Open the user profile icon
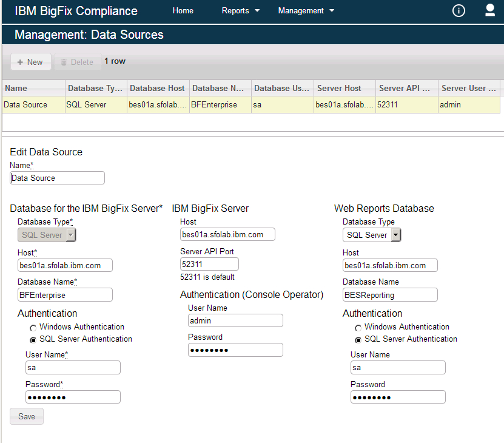The image size is (504, 443). coord(490,10)
